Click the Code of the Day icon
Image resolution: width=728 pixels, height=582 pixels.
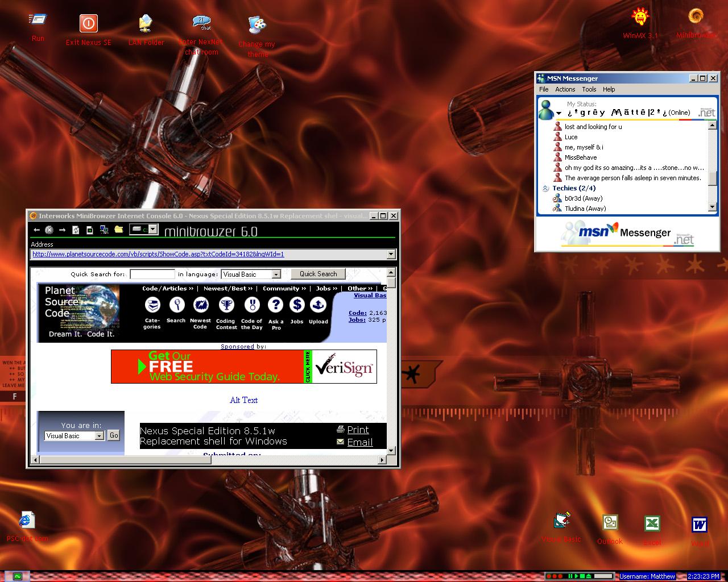click(252, 306)
